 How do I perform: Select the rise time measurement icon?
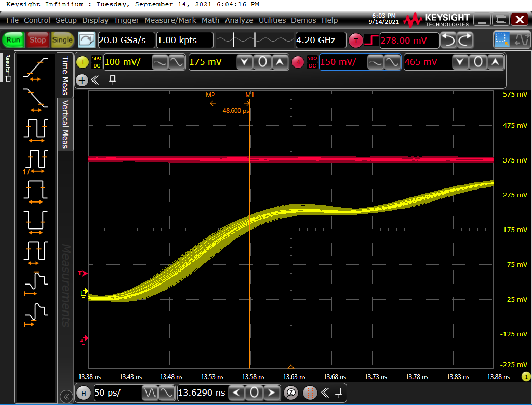point(35,69)
